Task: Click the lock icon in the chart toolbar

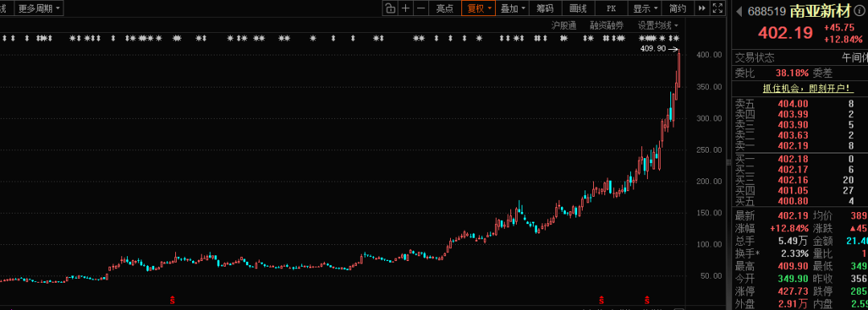Action: pos(391,8)
